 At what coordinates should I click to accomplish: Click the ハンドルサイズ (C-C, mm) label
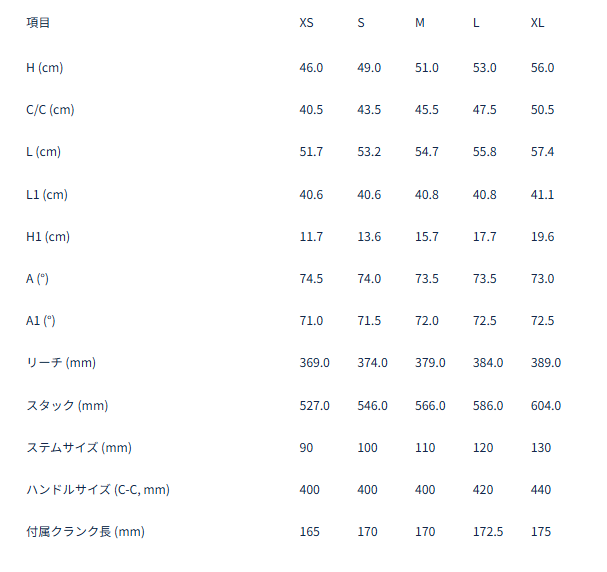coord(98,490)
